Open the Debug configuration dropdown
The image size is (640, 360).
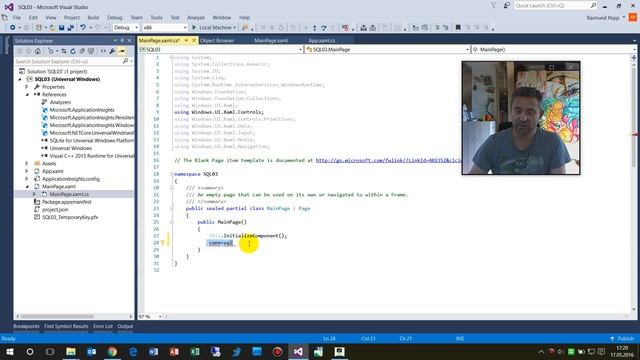point(126,28)
